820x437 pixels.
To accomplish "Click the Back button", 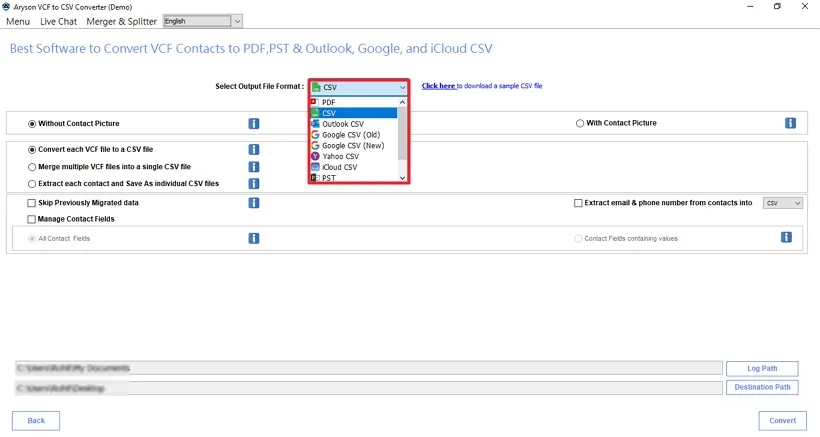I will pos(36,421).
